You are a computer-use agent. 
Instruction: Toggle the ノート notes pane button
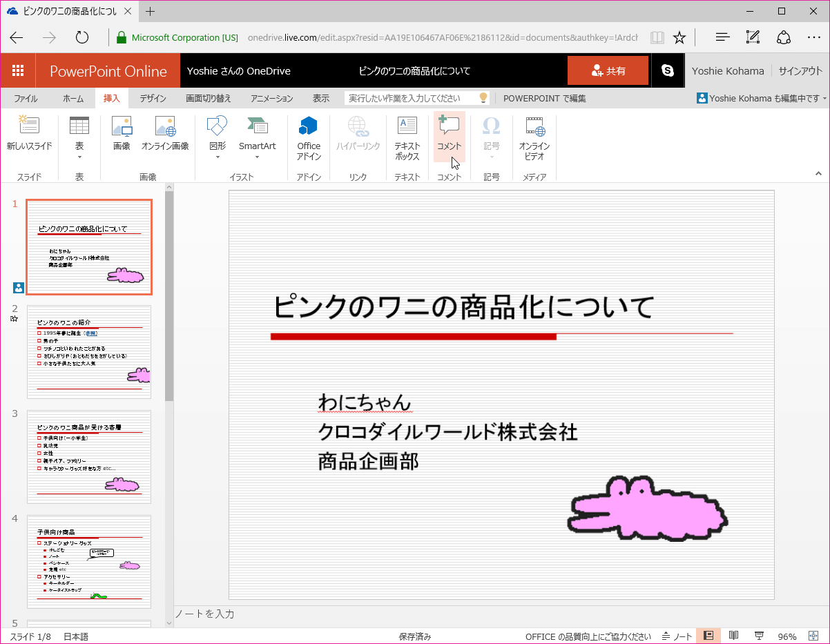677,636
